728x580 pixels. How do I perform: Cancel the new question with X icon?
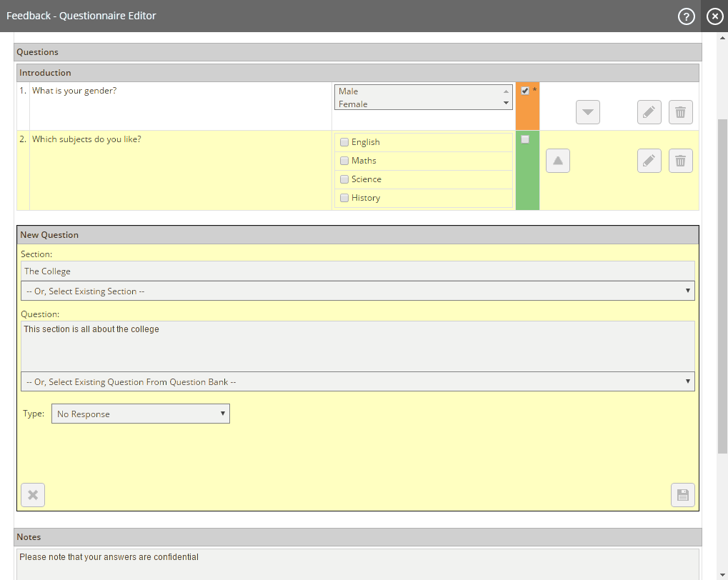coord(33,495)
